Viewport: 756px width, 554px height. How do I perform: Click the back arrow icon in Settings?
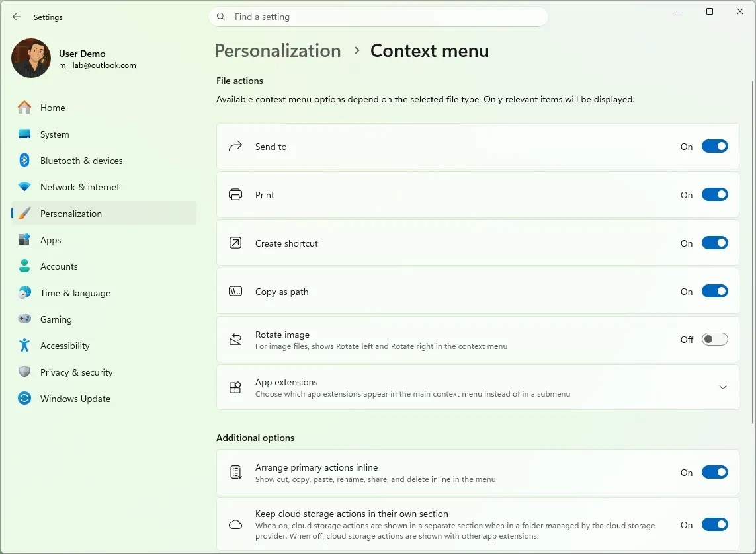click(17, 17)
